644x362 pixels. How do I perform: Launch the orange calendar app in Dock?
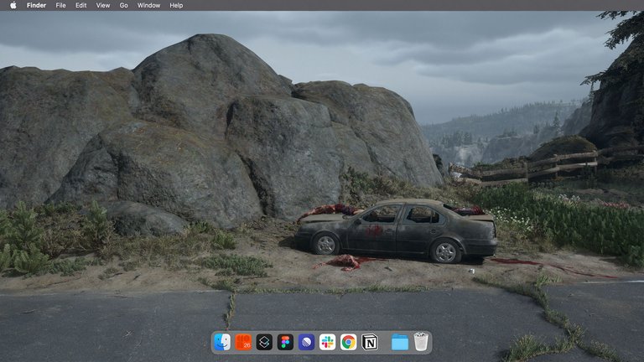[243, 342]
